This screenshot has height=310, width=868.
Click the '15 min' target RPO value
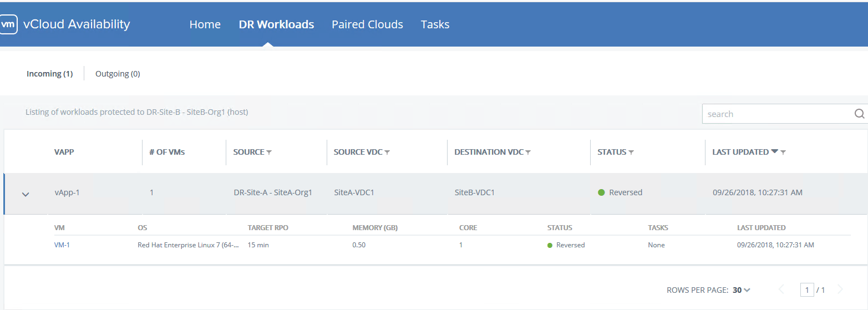258,245
